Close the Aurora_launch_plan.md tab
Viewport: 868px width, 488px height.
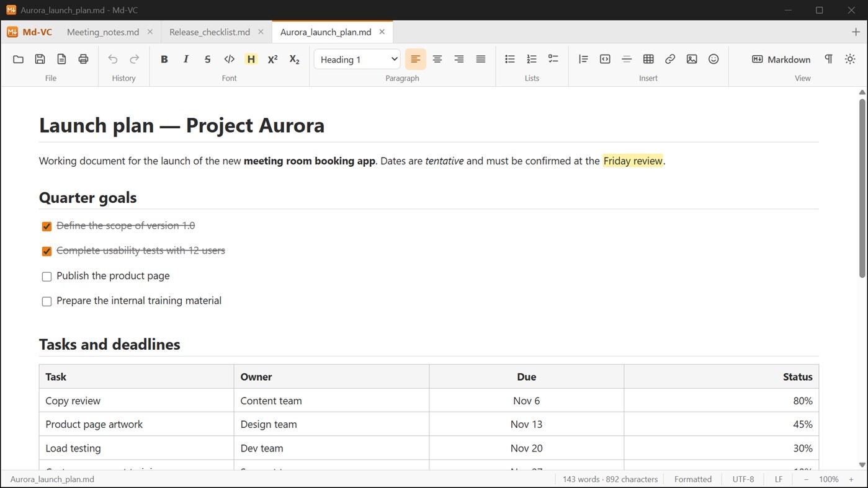tap(382, 32)
